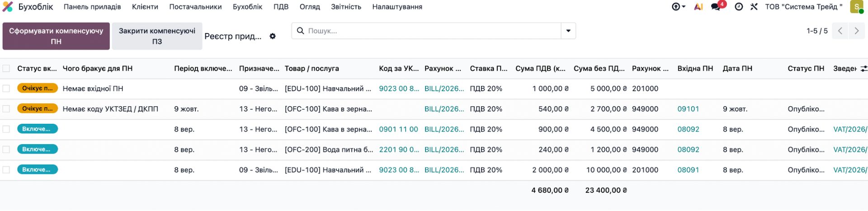This screenshot has width=868, height=211.
Task: Go to the previous page arrow
Action: [840, 31]
